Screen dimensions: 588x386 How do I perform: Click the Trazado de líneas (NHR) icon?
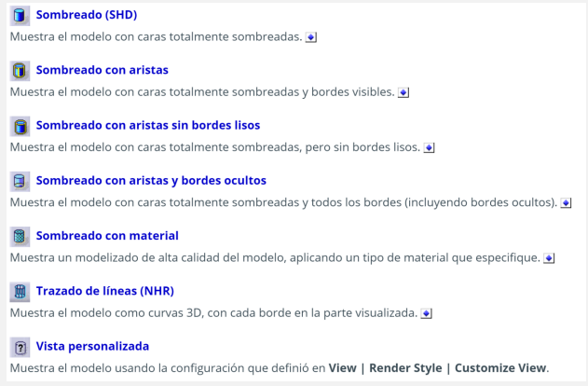[19, 291]
